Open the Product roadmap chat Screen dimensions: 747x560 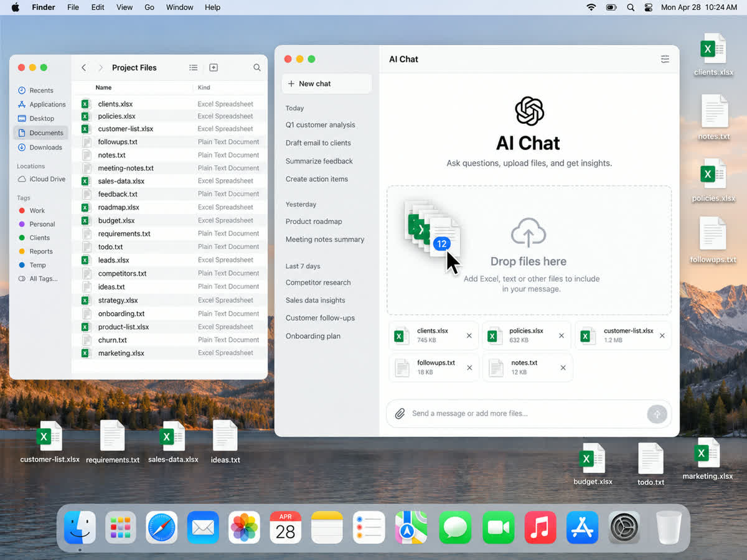[314, 222]
